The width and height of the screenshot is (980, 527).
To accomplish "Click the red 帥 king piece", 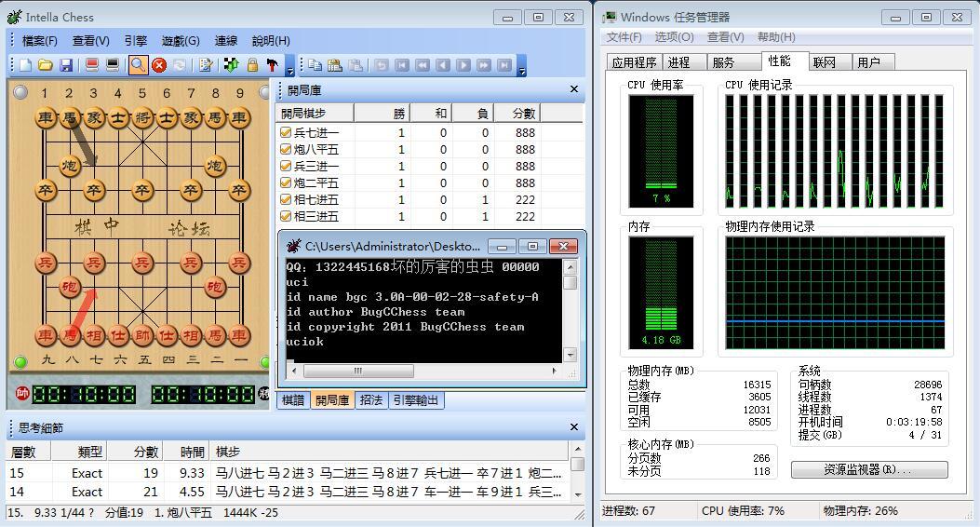I will coord(142,336).
